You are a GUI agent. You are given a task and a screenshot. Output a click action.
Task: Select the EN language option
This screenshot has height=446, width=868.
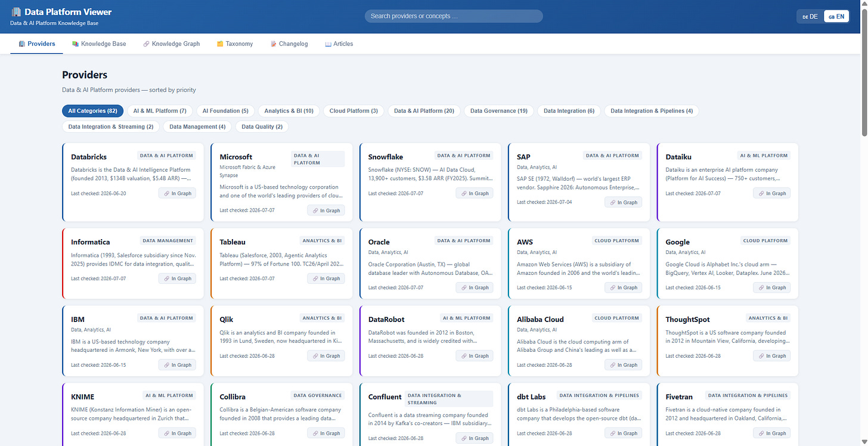tap(836, 17)
